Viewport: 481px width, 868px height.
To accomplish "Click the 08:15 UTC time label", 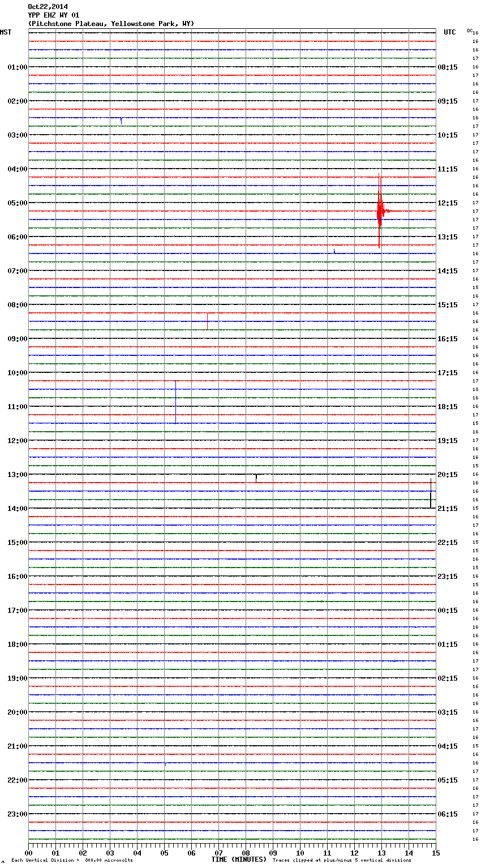I will coord(448,67).
